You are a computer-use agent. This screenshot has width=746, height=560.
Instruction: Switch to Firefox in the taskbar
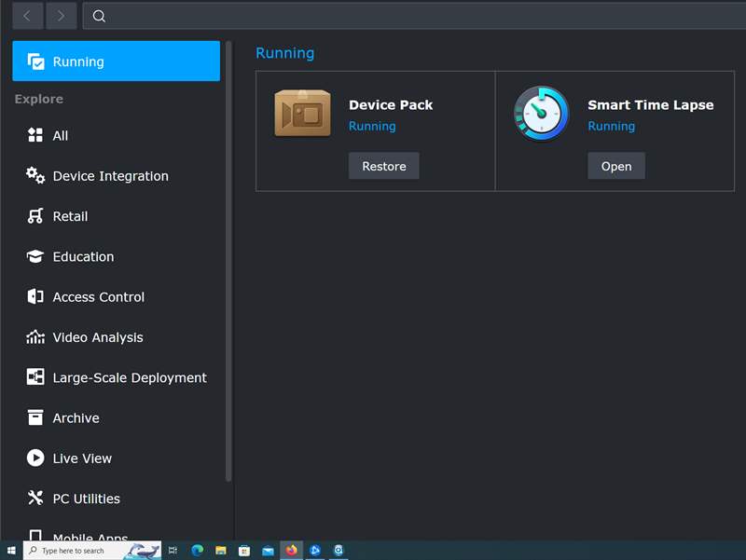[x=292, y=551]
